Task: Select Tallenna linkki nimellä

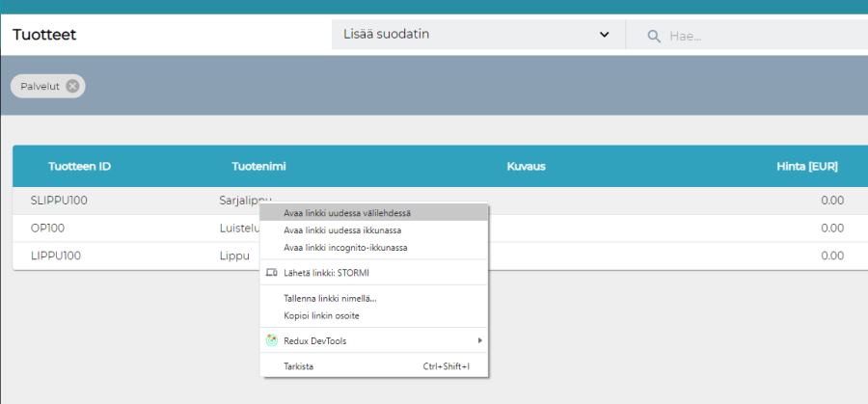Action: point(330,298)
